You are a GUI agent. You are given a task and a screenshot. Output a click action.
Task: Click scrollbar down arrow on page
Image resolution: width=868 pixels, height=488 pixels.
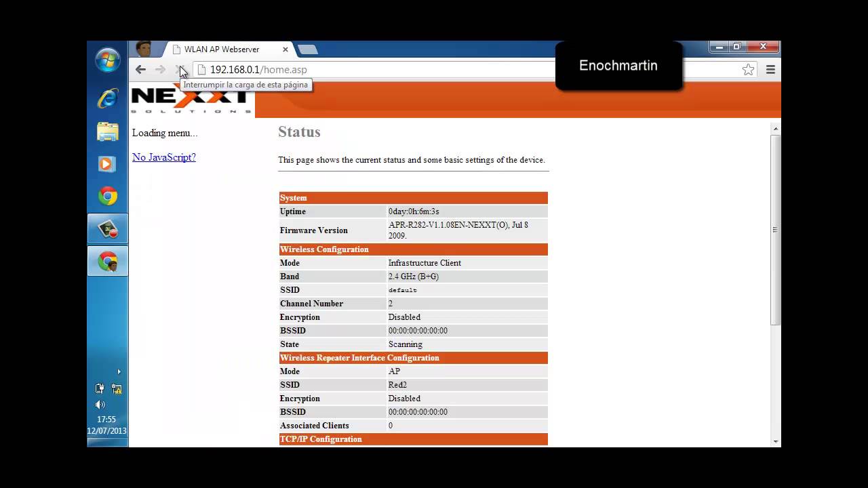(x=776, y=442)
